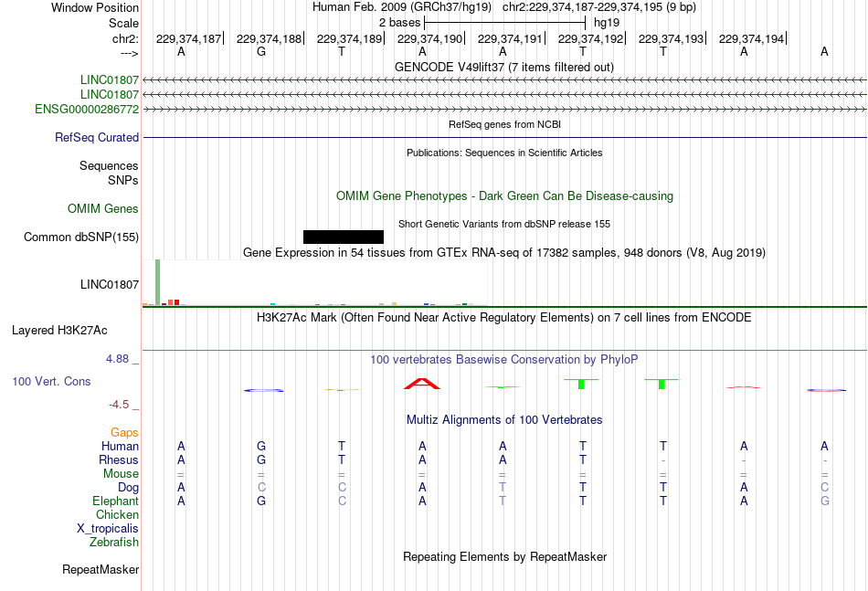Screen dimensions: 868x591
Task: Click the Human Feb. 2009 (GRCh37/hg19) assembly text
Action: pyautogui.click(x=402, y=7)
